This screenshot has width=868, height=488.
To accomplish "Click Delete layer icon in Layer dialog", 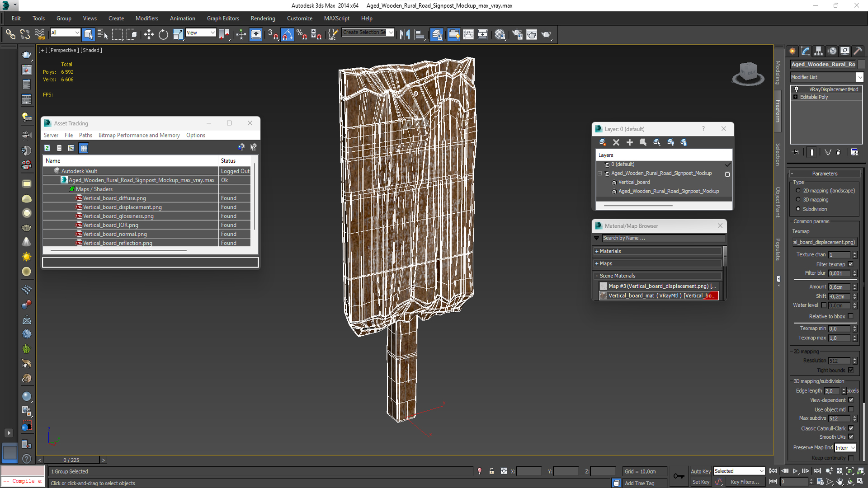I will click(616, 142).
